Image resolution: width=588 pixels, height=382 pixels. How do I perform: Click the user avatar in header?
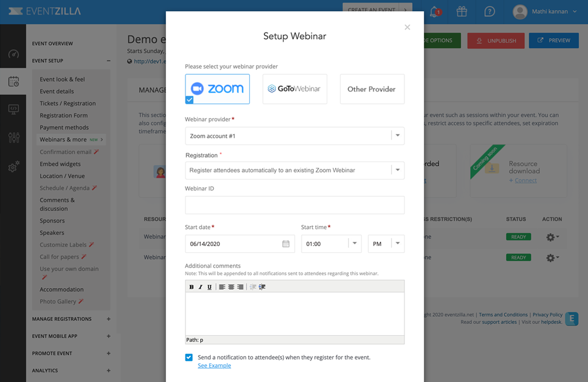519,12
